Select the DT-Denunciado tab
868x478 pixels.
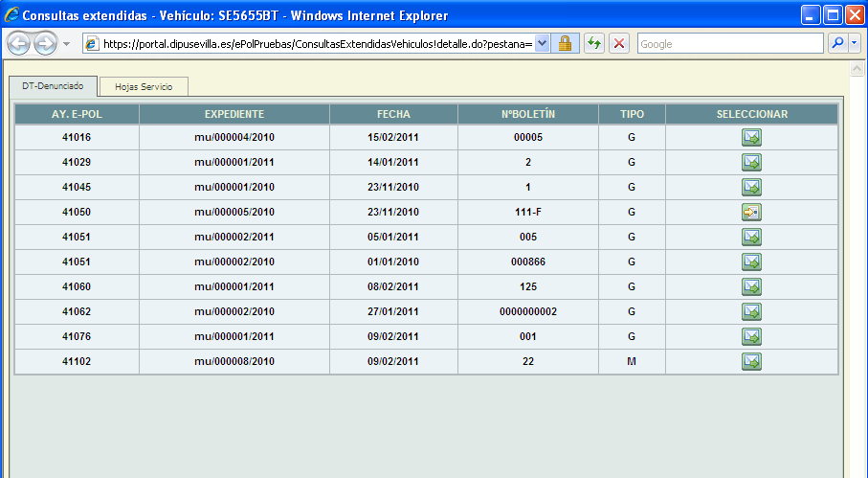click(x=53, y=86)
